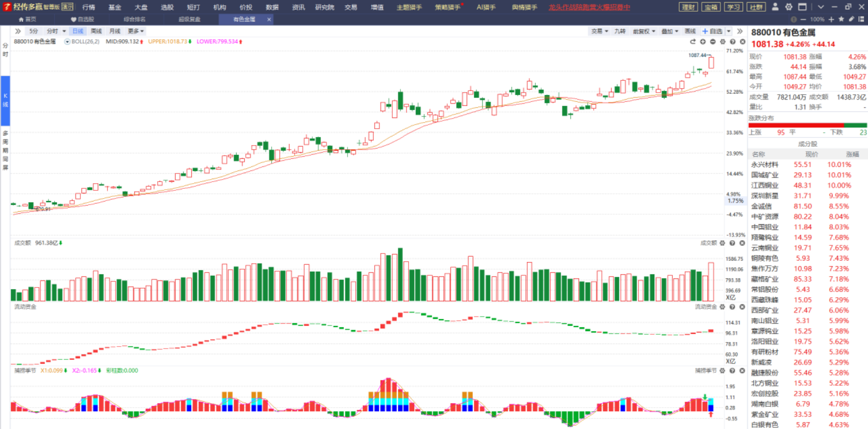This screenshot has height=429, width=868.
Task: Add to watchlist with 自选 button
Action: tap(712, 32)
